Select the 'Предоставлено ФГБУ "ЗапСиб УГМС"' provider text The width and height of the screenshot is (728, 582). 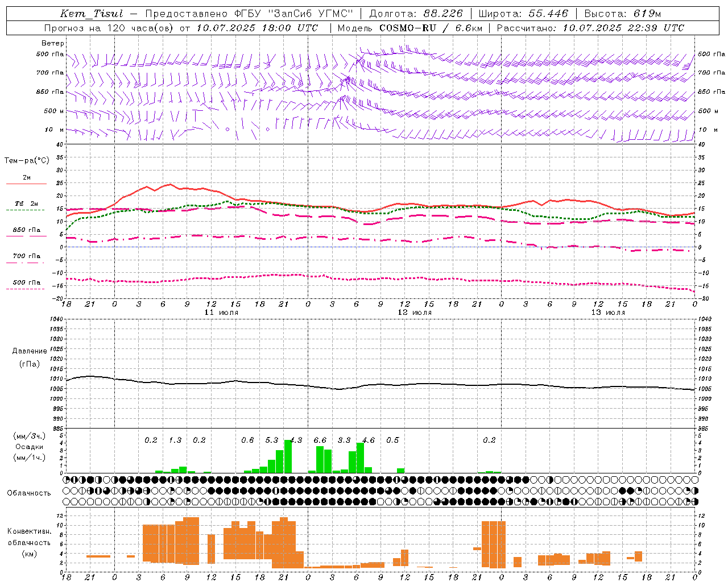[x=249, y=14]
